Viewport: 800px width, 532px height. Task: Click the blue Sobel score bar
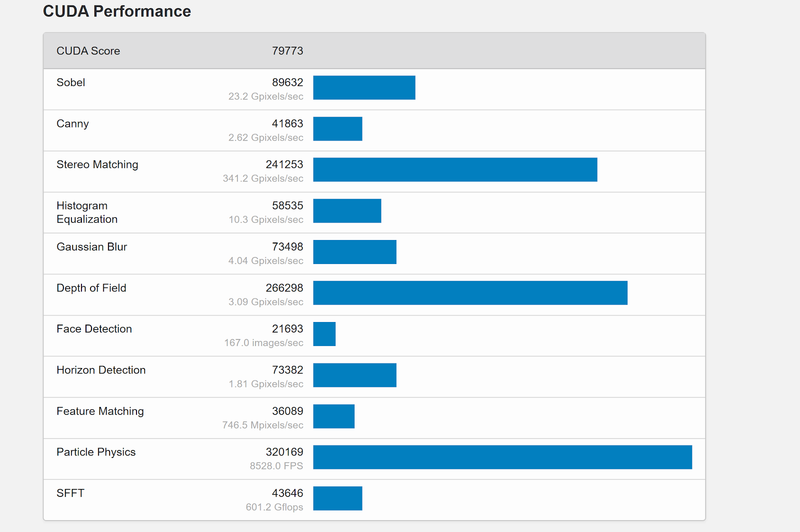pos(364,87)
